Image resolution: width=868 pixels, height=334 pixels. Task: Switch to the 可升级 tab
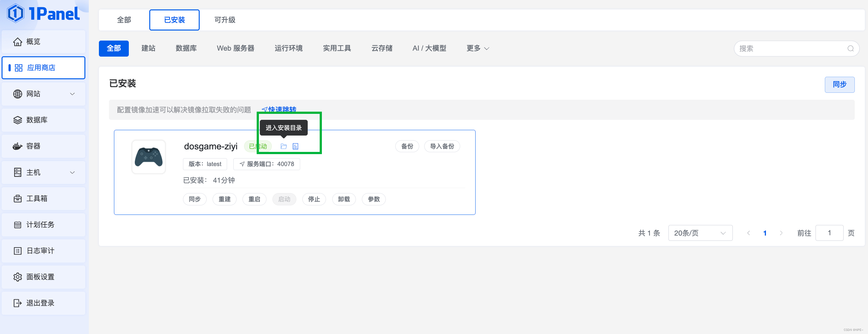pyautogui.click(x=225, y=20)
